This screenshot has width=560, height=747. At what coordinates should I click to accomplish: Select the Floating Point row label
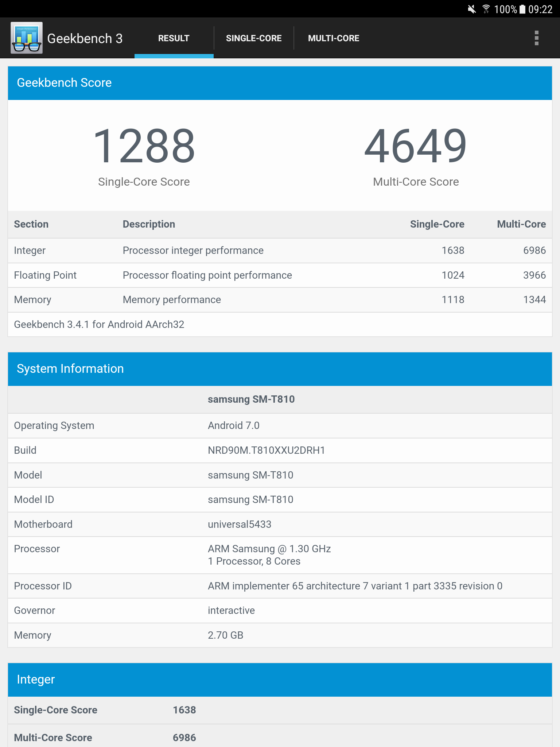pyautogui.click(x=45, y=275)
